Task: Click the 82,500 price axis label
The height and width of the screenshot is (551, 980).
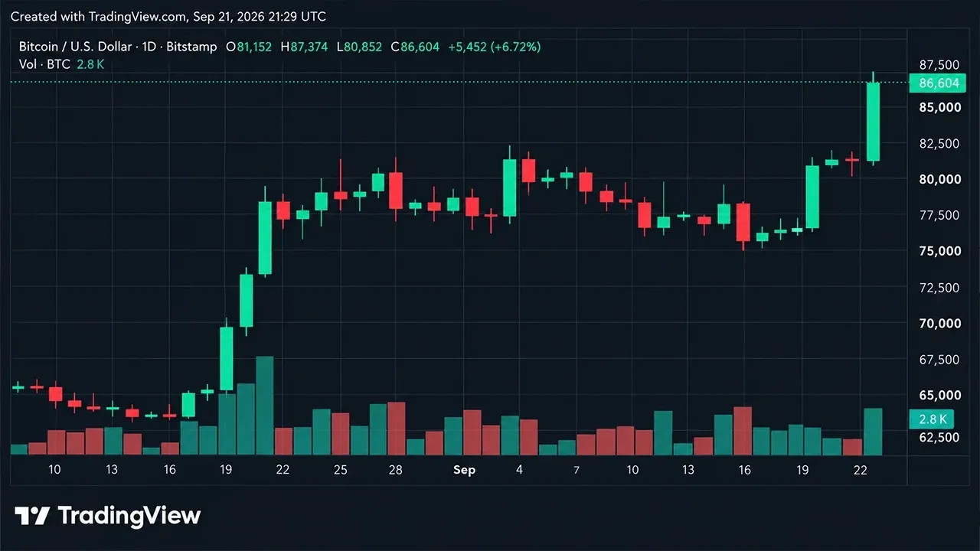Action: coord(939,143)
